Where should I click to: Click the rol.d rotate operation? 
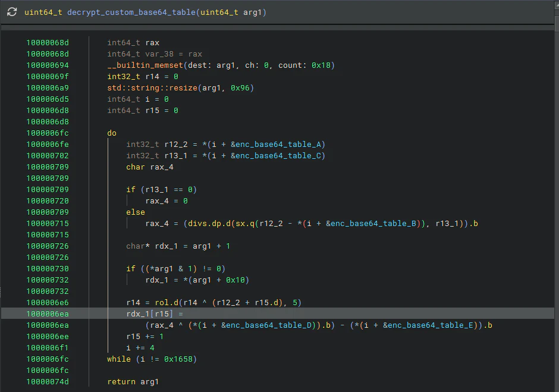click(x=167, y=302)
